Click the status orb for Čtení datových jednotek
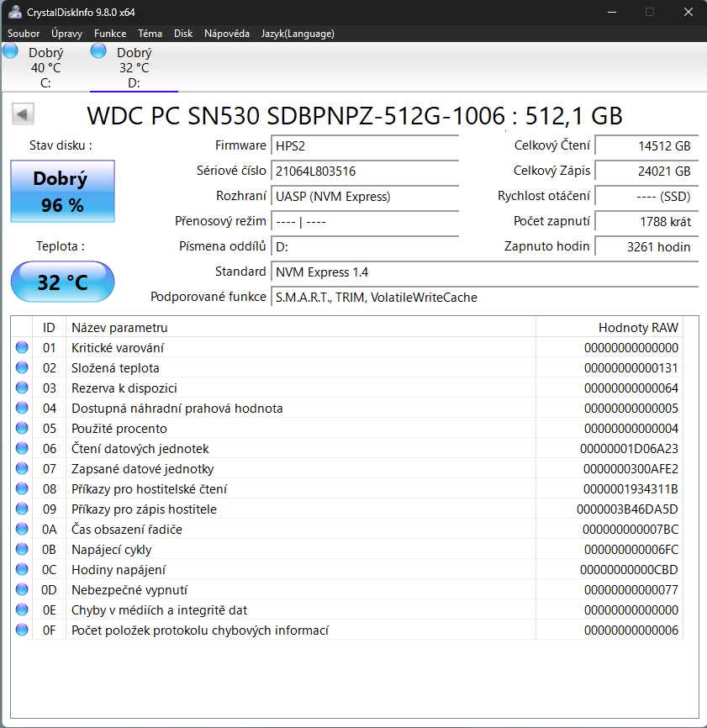 click(x=22, y=448)
